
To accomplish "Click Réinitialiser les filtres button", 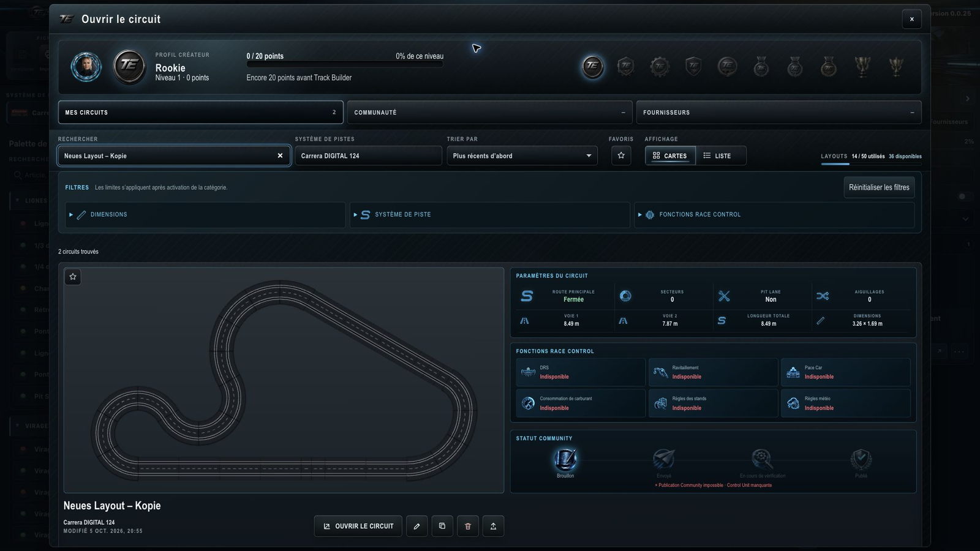I will pyautogui.click(x=879, y=187).
